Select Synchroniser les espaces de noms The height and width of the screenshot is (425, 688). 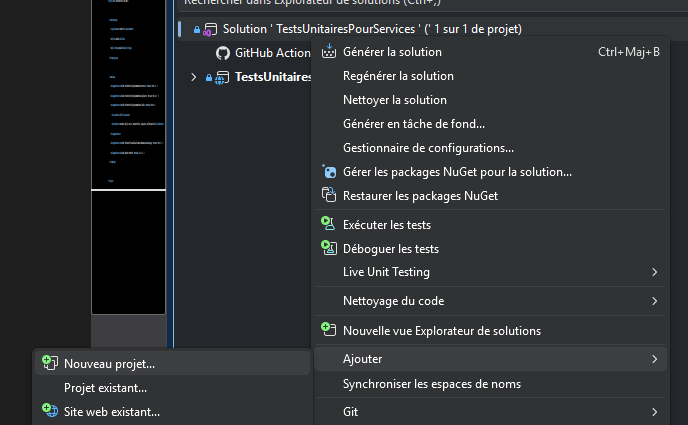(x=491, y=384)
